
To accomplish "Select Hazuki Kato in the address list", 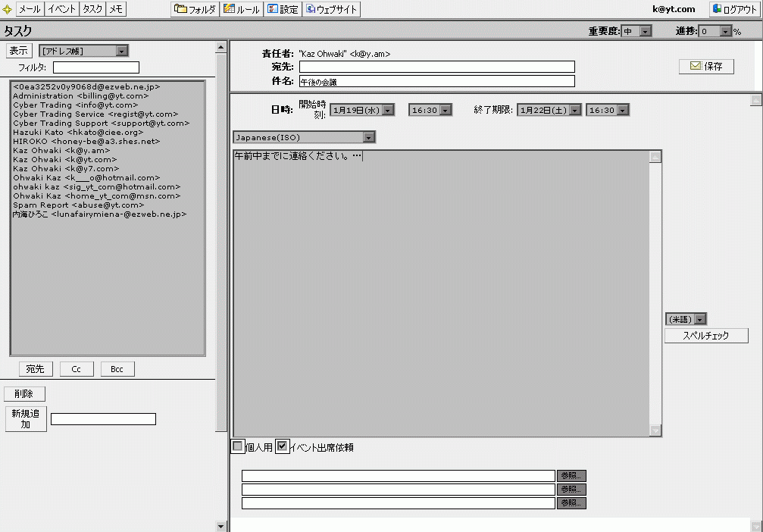I will point(78,132).
